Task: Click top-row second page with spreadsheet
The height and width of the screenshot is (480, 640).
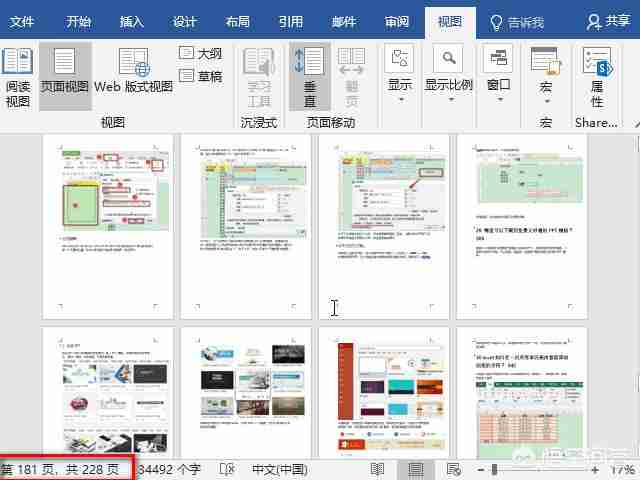Action: (x=246, y=227)
